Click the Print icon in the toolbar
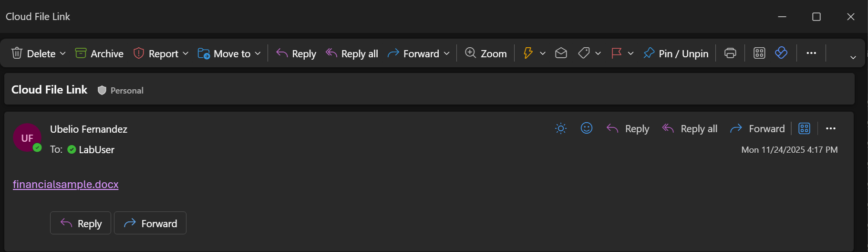 [x=730, y=53]
